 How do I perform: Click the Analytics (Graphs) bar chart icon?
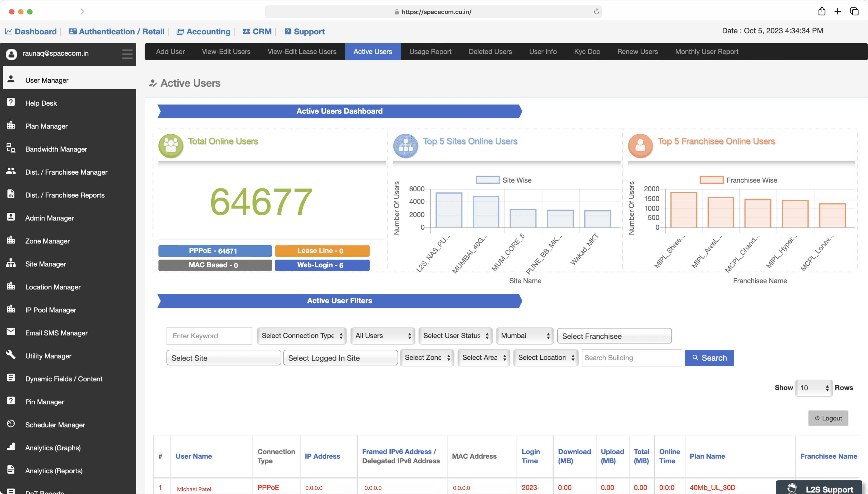[x=11, y=447]
